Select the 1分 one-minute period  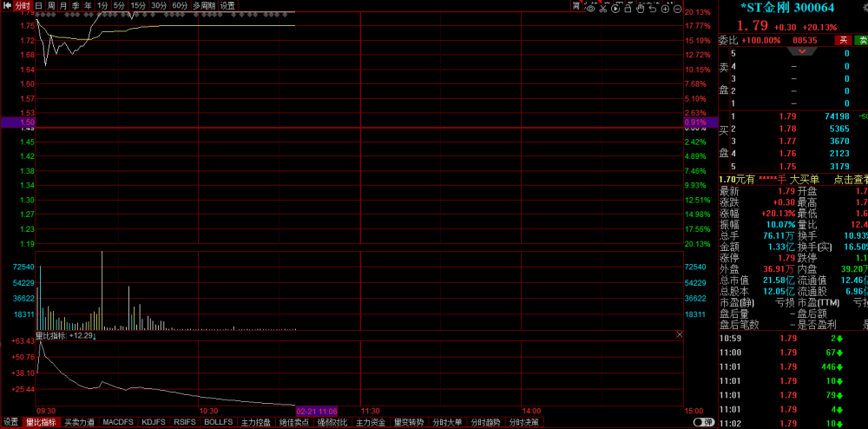click(x=102, y=5)
